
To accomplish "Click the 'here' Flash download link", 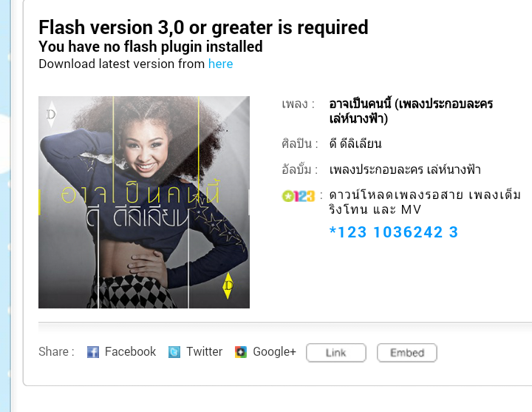I will (x=220, y=64).
